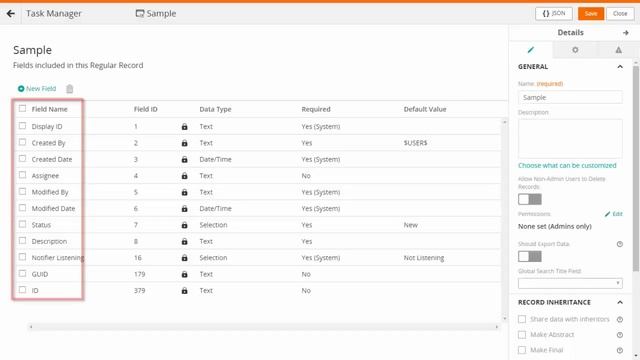Open the Choose what can be customized link
The image size is (640, 360).
point(567,165)
